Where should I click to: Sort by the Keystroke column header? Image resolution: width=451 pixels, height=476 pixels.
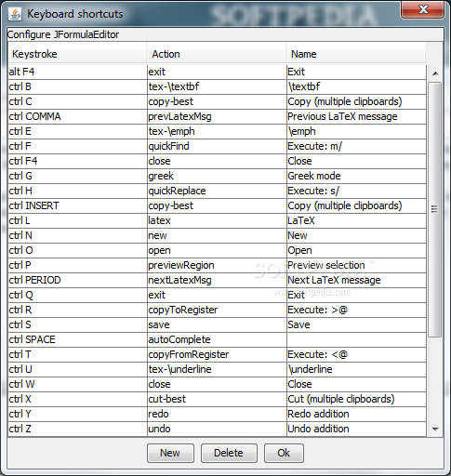[77, 54]
